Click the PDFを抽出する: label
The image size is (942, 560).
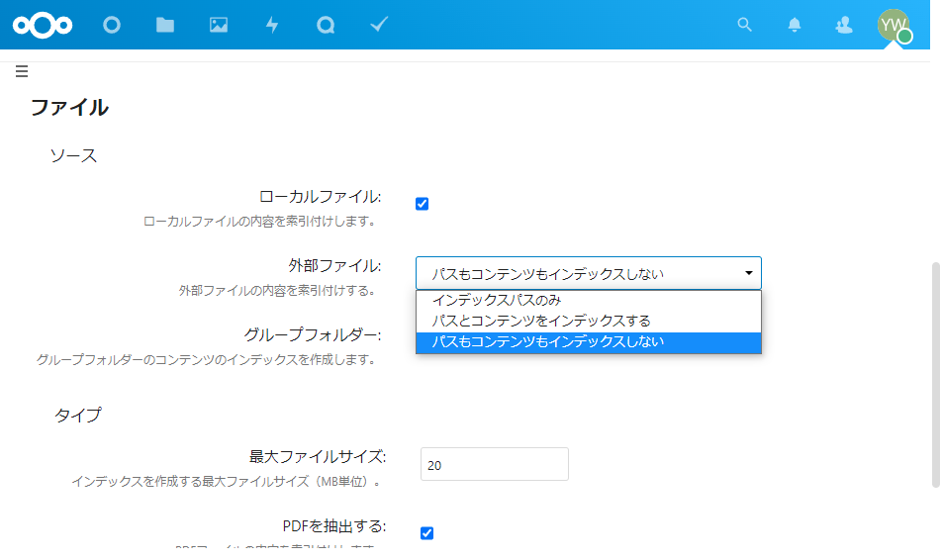coord(334,525)
